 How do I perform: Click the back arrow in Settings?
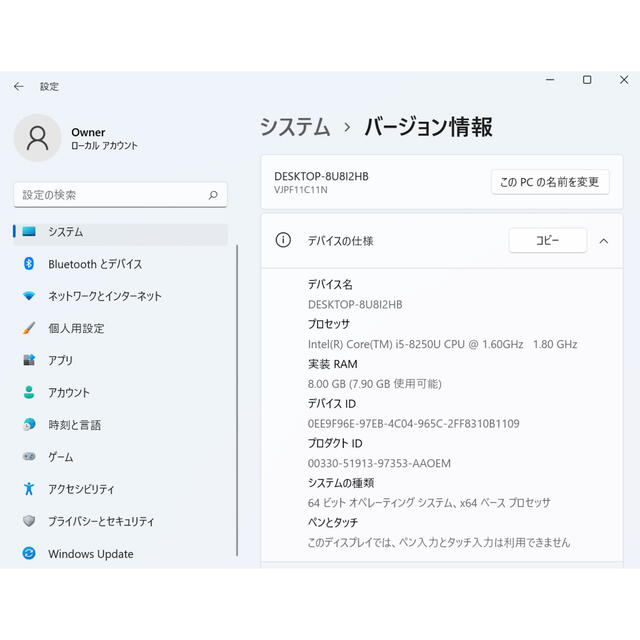pyautogui.click(x=18, y=87)
